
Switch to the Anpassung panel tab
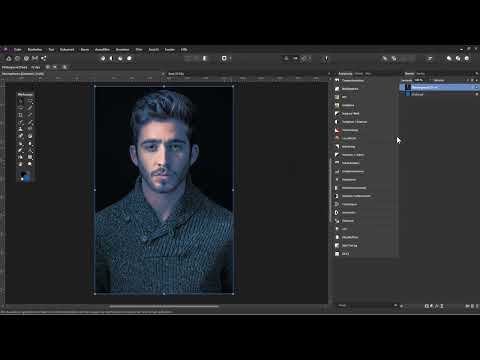coord(345,74)
